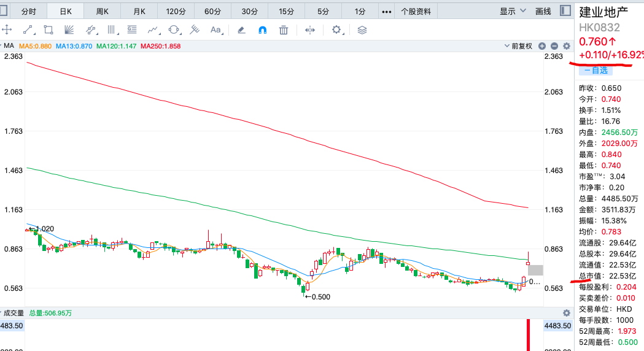Switch to the 60分 tab

pyautogui.click(x=213, y=12)
